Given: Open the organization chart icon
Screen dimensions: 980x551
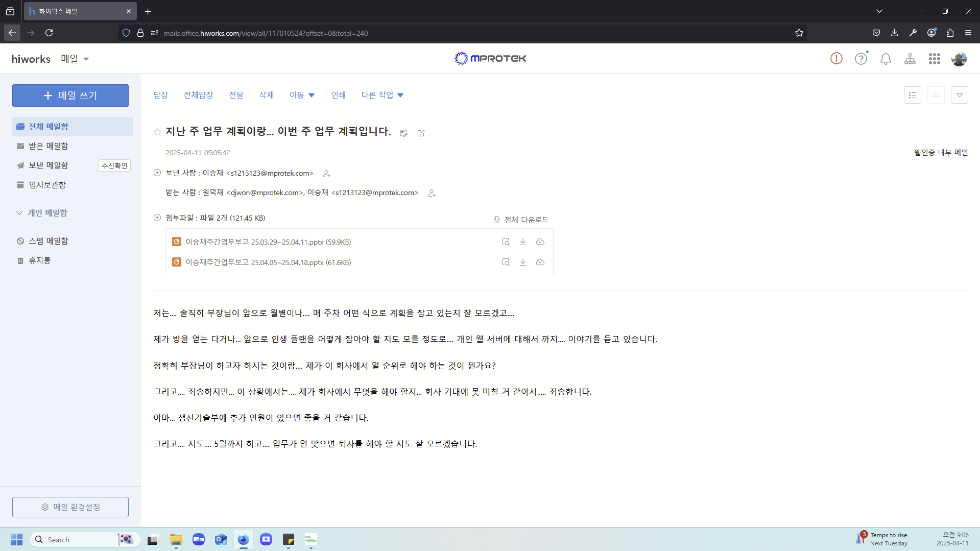Looking at the screenshot, I should 910,59.
